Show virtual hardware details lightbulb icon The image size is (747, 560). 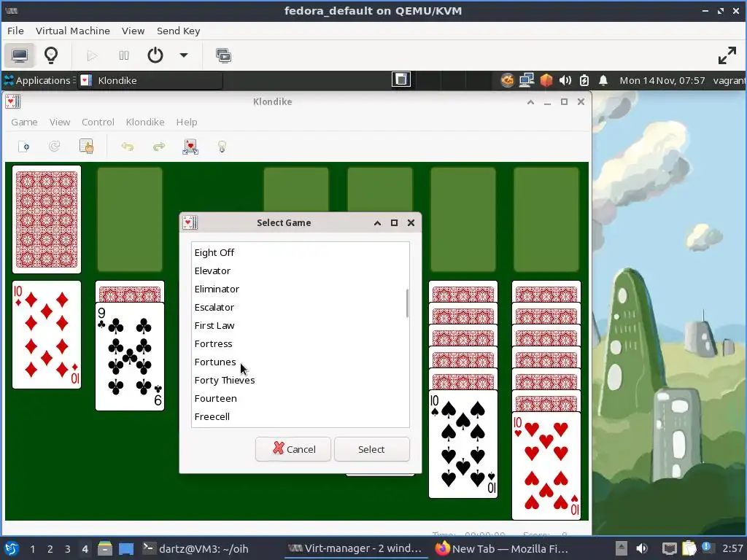pos(51,55)
